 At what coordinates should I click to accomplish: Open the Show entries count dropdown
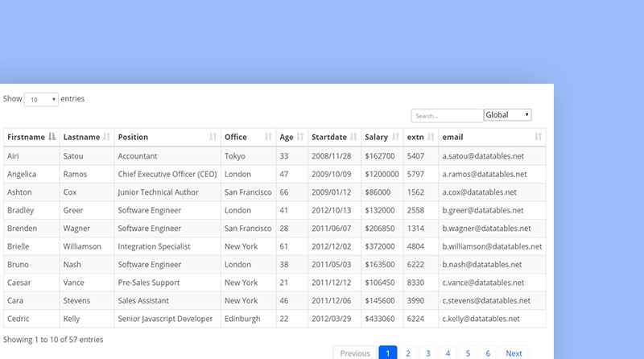pos(41,99)
